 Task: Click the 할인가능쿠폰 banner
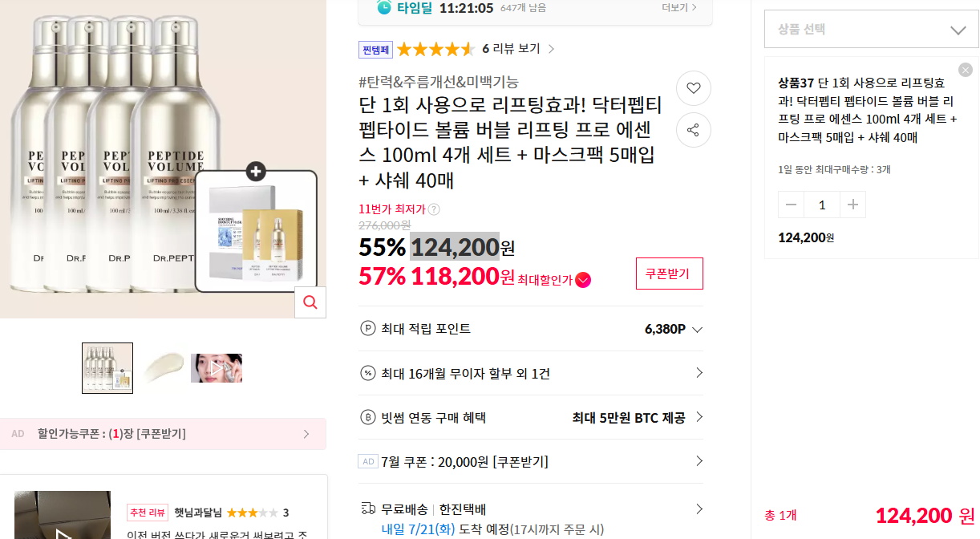coord(163,434)
